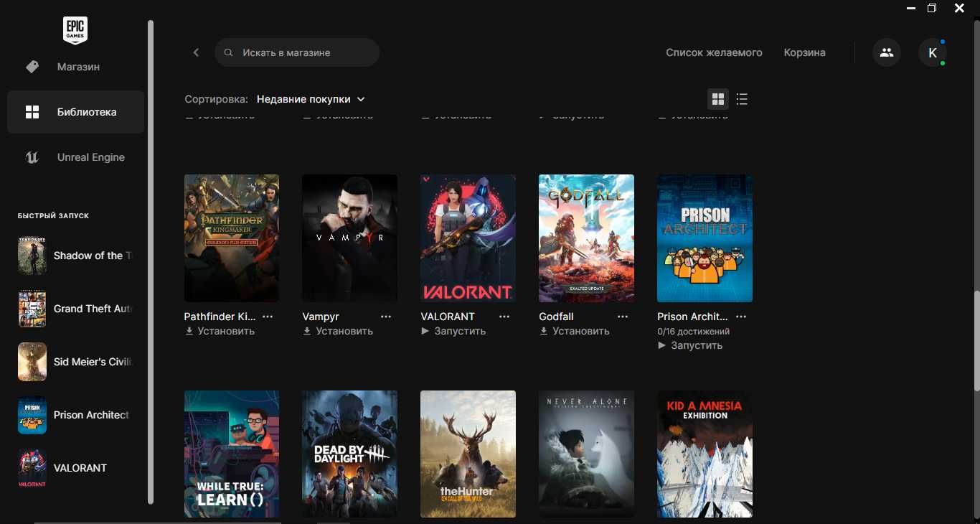Install Vampyr via Установить
This screenshot has height=524, width=980.
point(338,331)
